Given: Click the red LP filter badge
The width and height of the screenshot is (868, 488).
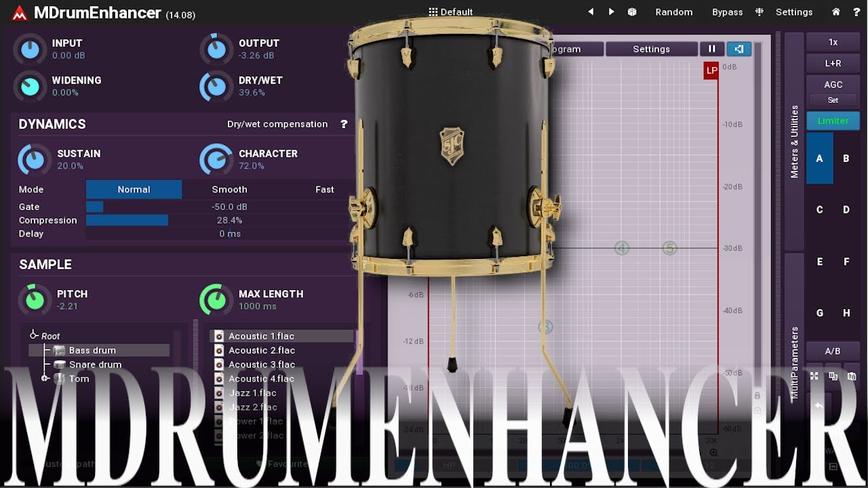Looking at the screenshot, I should [x=711, y=70].
